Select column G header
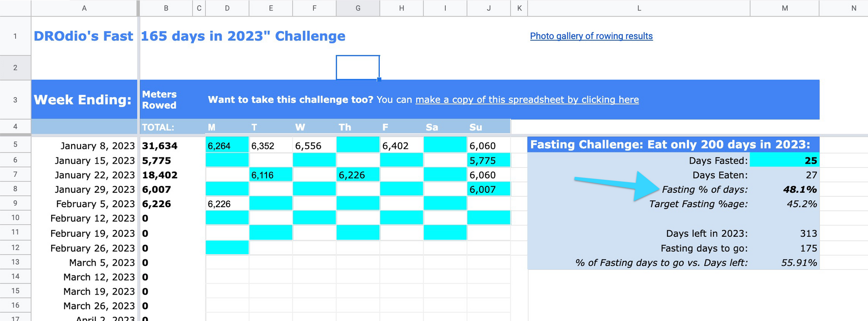Image resolution: width=868 pixels, height=321 pixels. coord(358,8)
